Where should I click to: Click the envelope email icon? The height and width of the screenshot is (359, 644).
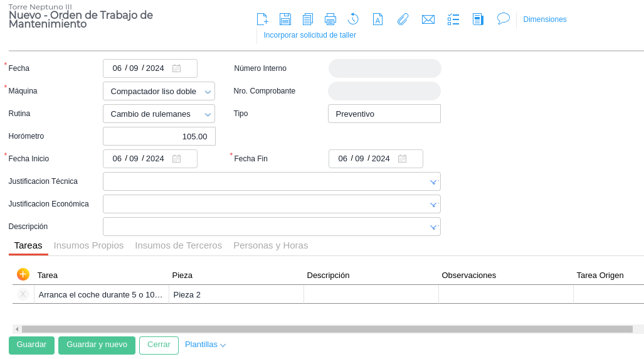click(x=428, y=19)
